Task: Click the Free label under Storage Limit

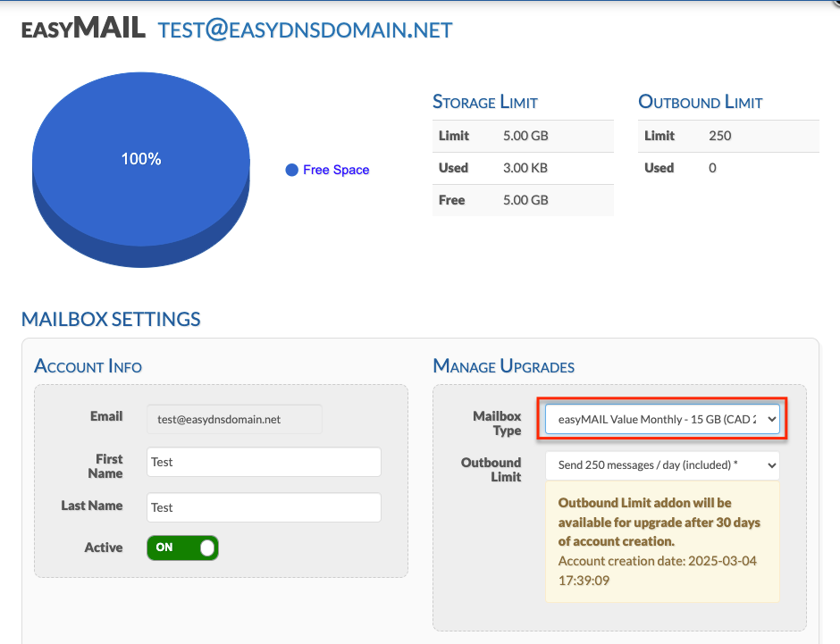Action: coord(451,200)
